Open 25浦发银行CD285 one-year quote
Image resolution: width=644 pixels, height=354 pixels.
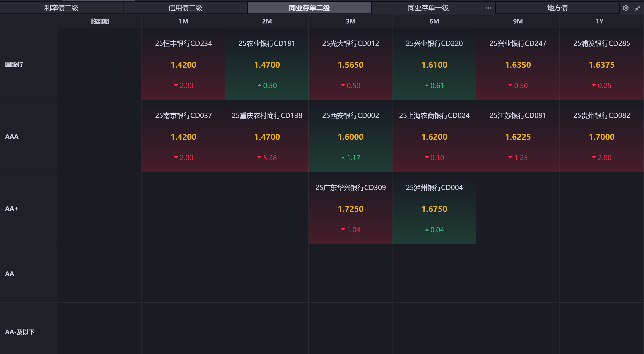pos(601,64)
